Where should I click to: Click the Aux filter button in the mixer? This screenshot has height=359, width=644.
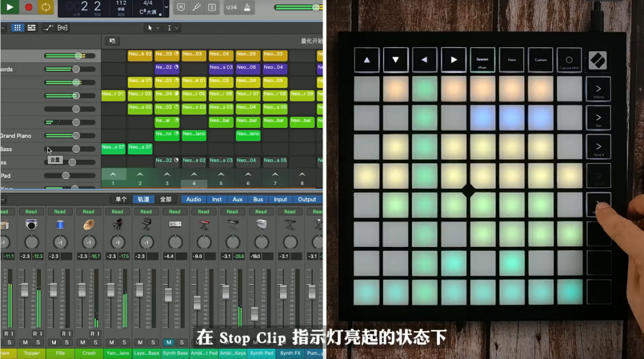point(237,199)
